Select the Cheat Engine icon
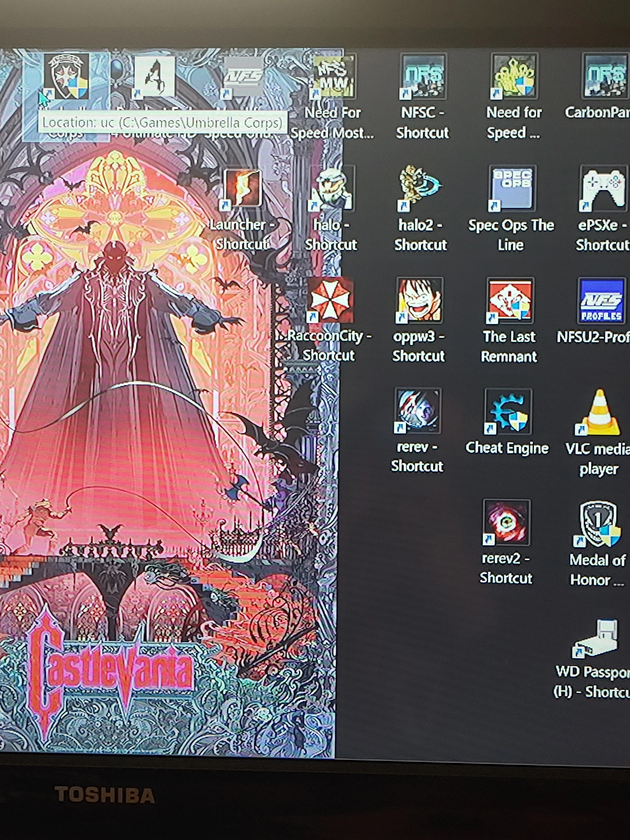The height and width of the screenshot is (840, 630). click(508, 411)
